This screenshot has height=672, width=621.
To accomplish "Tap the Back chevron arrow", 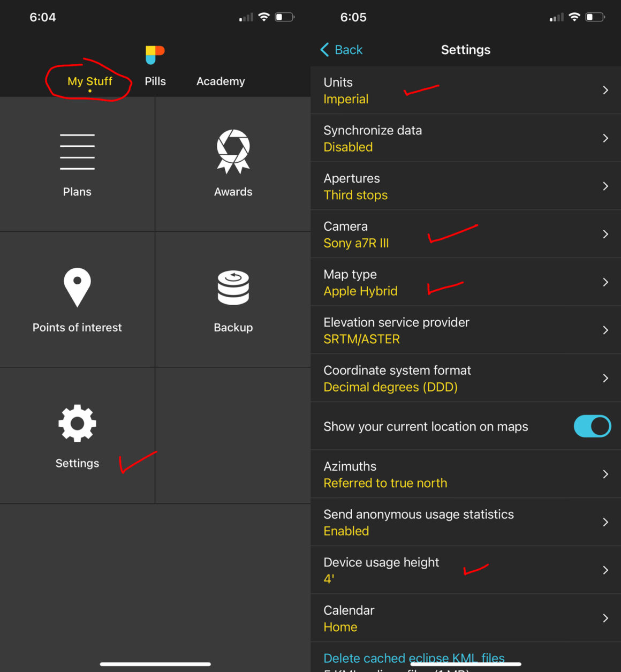I will [324, 50].
